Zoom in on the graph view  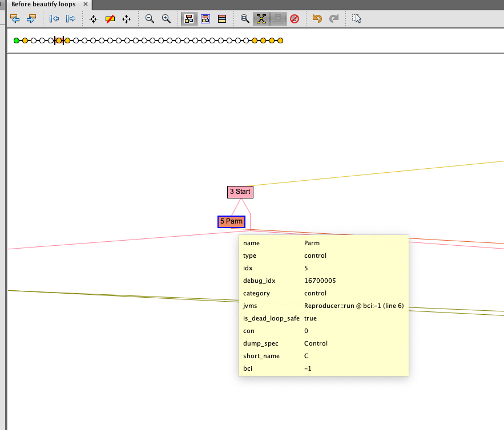coord(166,19)
